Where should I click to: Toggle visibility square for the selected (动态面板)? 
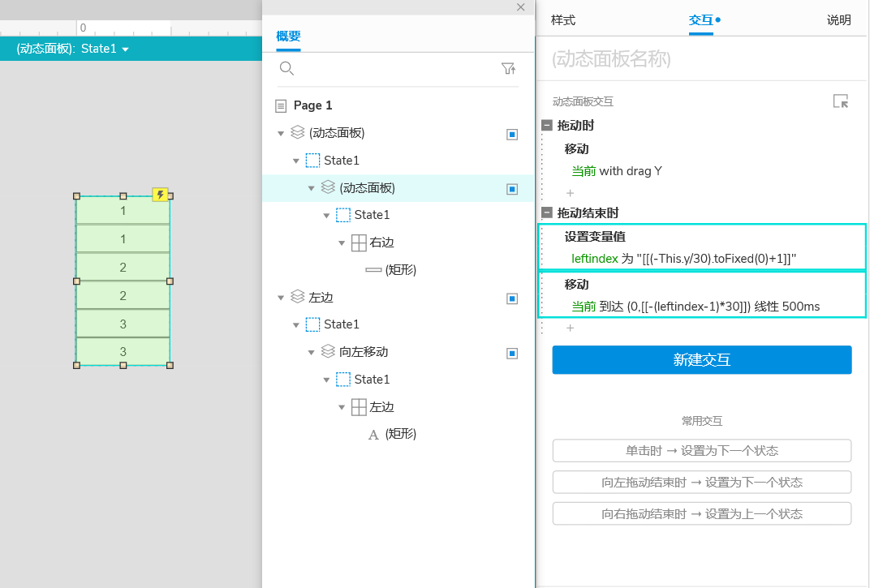pyautogui.click(x=512, y=189)
